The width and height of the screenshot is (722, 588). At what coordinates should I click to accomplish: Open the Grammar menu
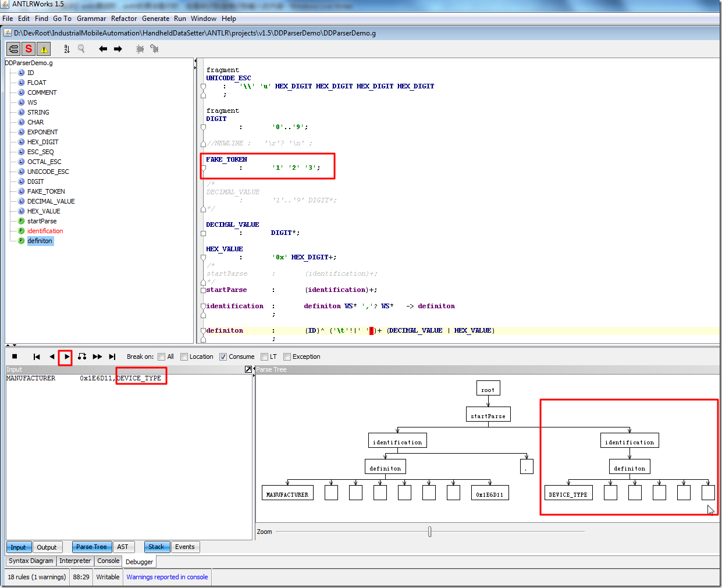91,19
